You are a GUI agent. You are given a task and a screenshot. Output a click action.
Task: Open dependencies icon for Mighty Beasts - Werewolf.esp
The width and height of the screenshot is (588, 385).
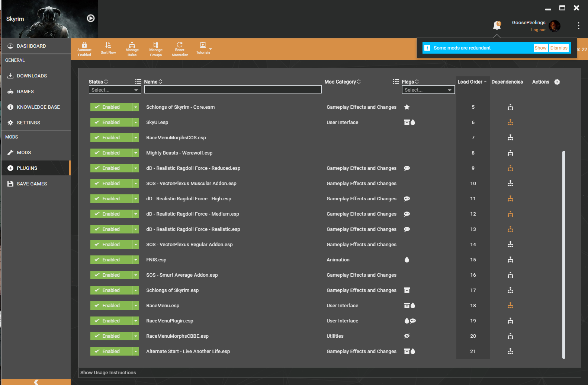coord(510,153)
